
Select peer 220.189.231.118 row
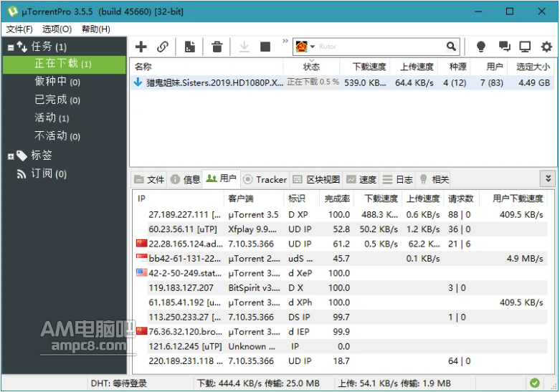[x=341, y=361]
